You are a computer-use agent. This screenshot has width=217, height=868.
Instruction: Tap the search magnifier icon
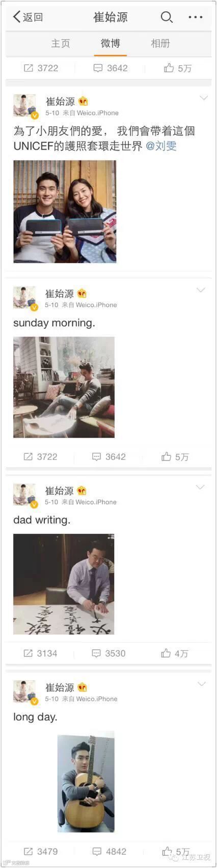tap(167, 17)
